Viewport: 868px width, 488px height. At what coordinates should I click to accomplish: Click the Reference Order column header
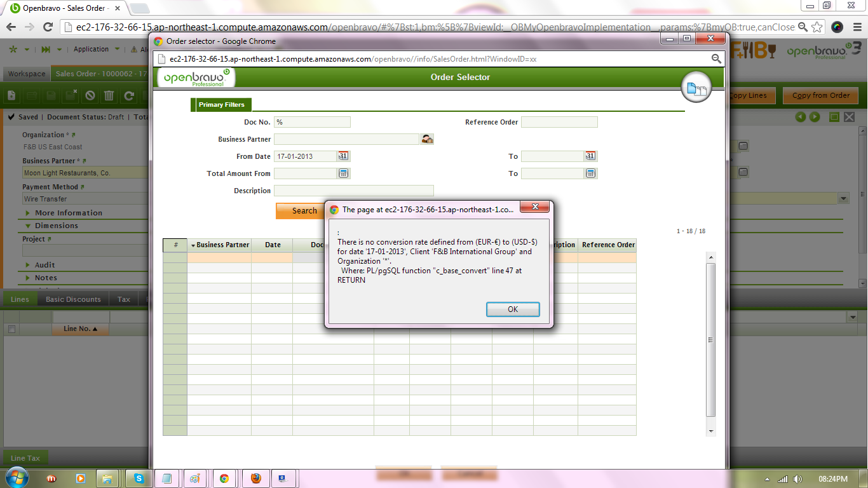608,245
